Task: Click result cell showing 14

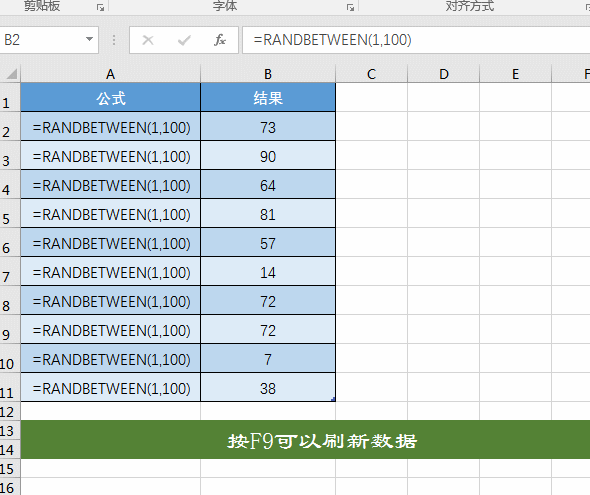Action: (x=268, y=272)
